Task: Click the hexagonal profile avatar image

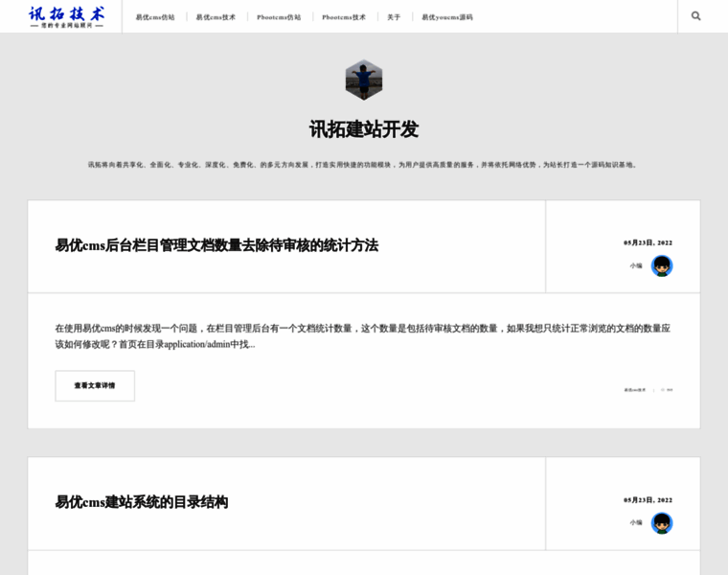Action: 364,80
